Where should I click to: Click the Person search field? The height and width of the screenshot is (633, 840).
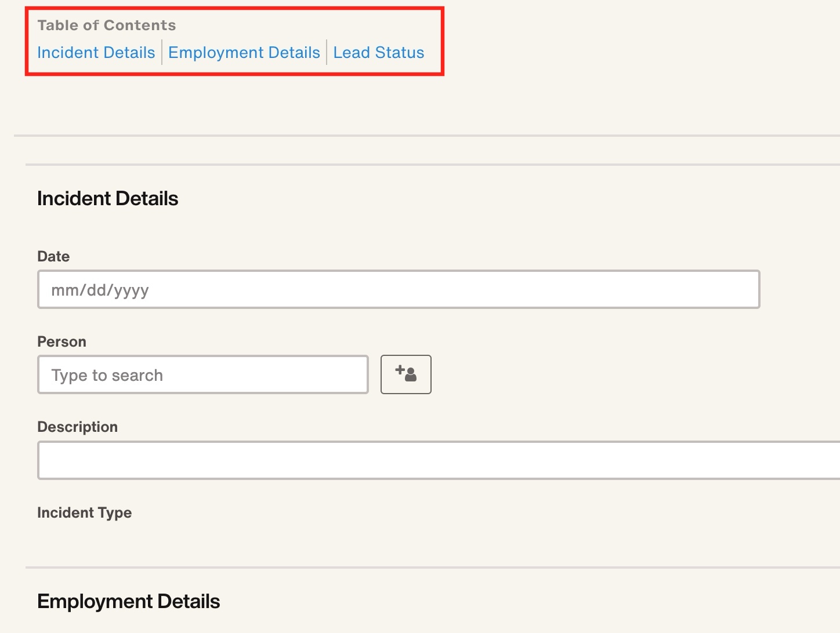[203, 374]
